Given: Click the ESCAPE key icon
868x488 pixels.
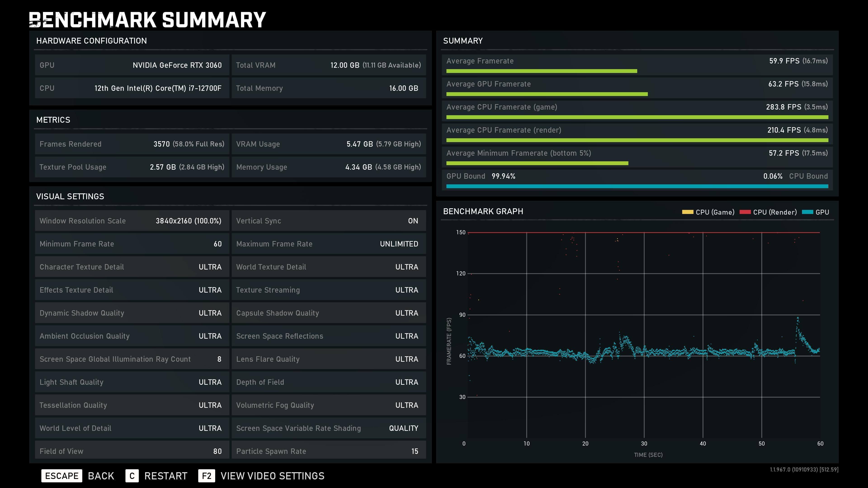Looking at the screenshot, I should click(62, 476).
